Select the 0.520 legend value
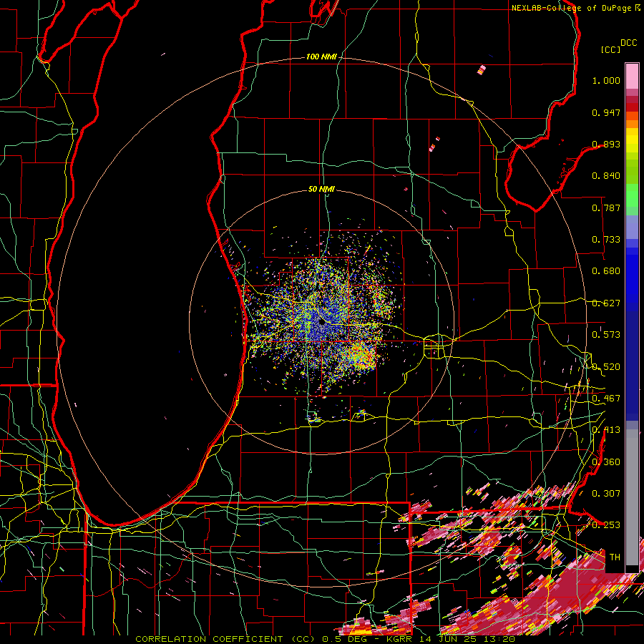The image size is (644, 644). 606,367
